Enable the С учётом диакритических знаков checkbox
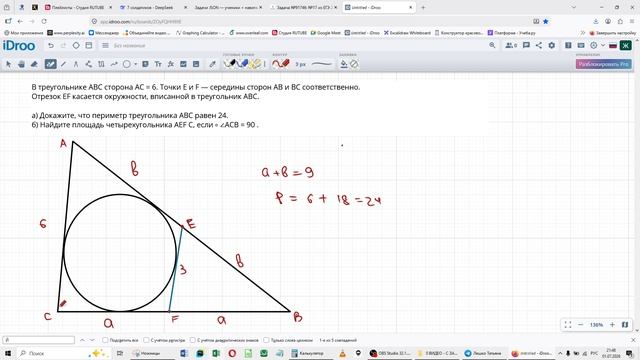The image size is (640, 360). [193, 340]
